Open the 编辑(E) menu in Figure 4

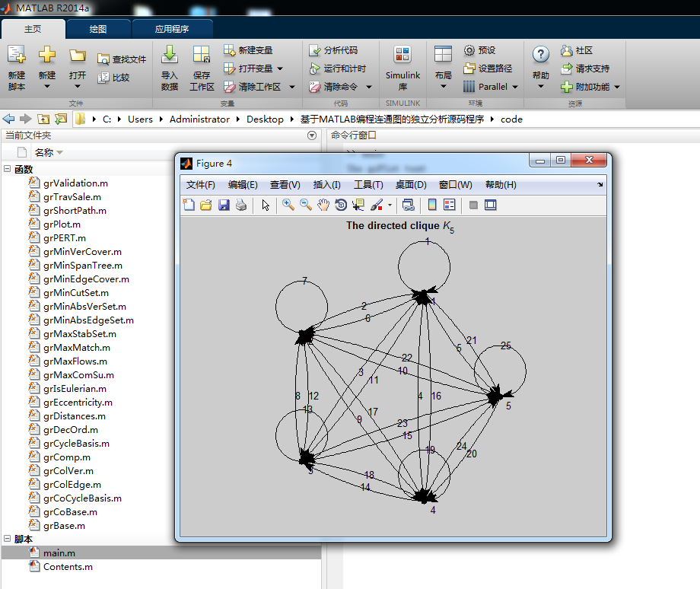click(x=243, y=185)
